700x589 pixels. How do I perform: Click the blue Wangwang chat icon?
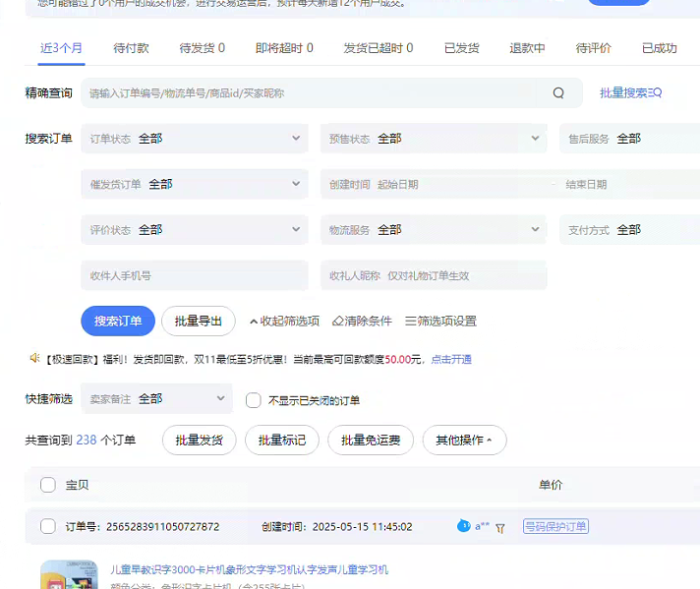coord(464,526)
